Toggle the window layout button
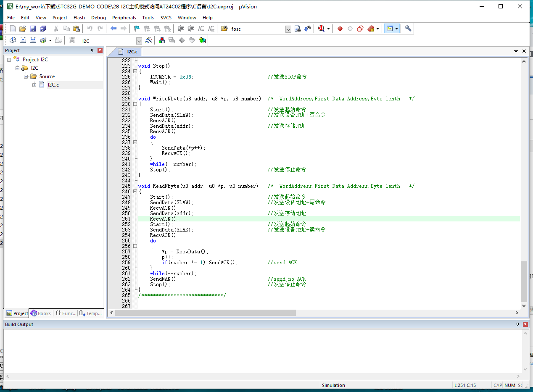 click(389, 29)
